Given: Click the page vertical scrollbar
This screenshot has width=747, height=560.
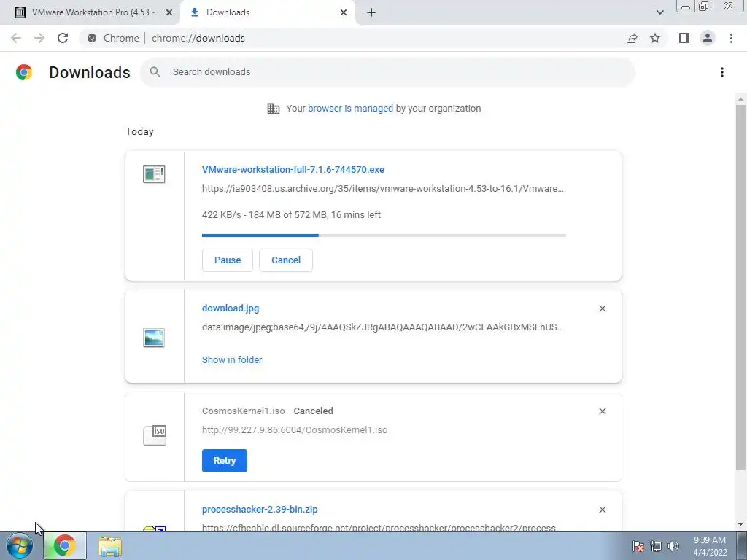Looking at the screenshot, I should coord(741,287).
